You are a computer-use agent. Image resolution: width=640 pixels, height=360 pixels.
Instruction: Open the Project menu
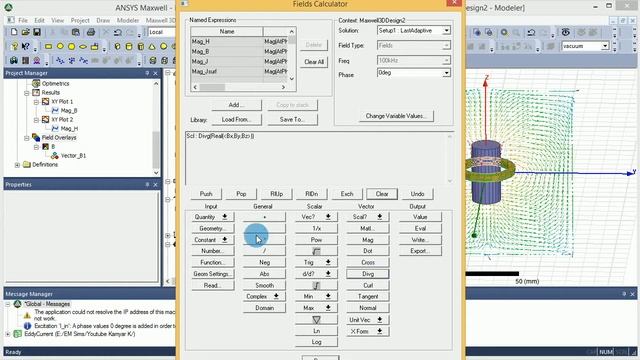[x=80, y=20]
